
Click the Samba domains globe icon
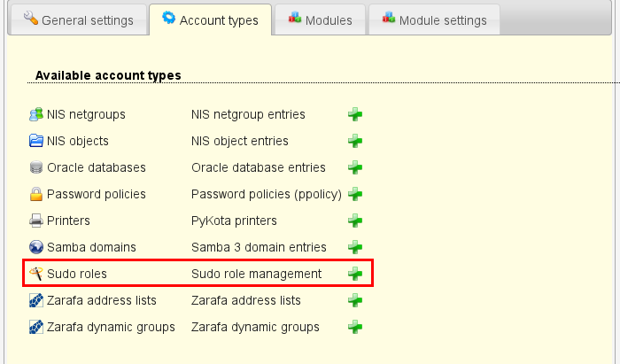(x=35, y=247)
